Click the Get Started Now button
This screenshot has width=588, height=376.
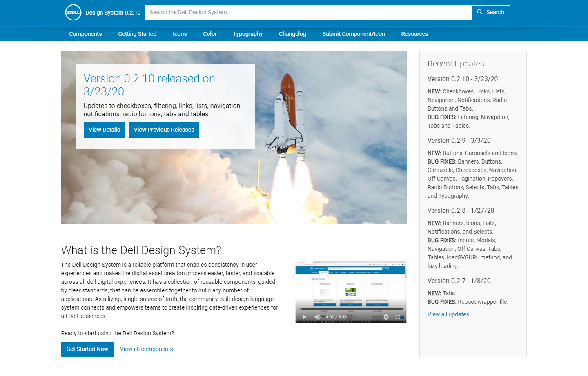point(87,349)
